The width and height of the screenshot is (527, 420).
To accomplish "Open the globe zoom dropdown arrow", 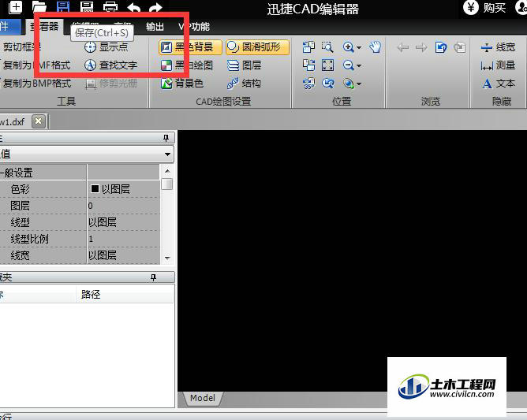I will [x=359, y=84].
